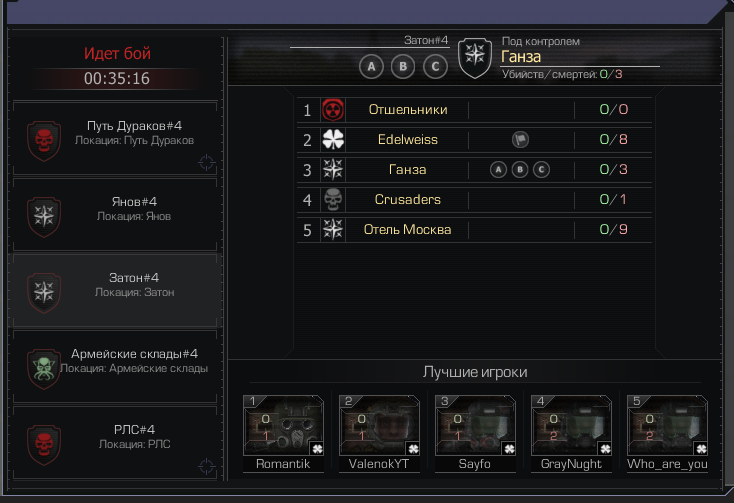Click the radiation emblem next to Отшельники
The width and height of the screenshot is (734, 503).
tap(333, 110)
